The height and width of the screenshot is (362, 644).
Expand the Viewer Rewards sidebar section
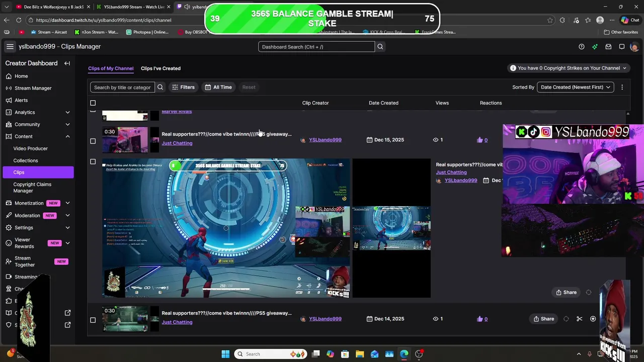(67, 243)
